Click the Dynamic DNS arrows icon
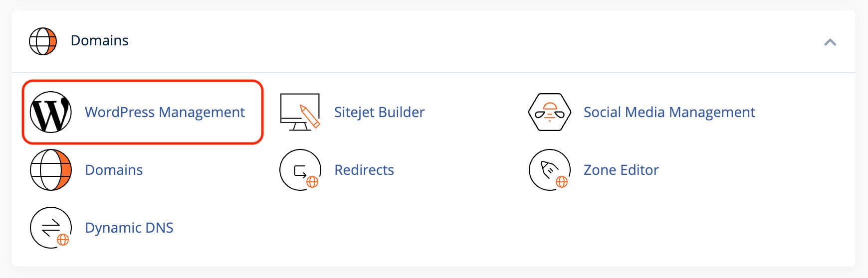Image resolution: width=868 pixels, height=278 pixels. pos(50,228)
